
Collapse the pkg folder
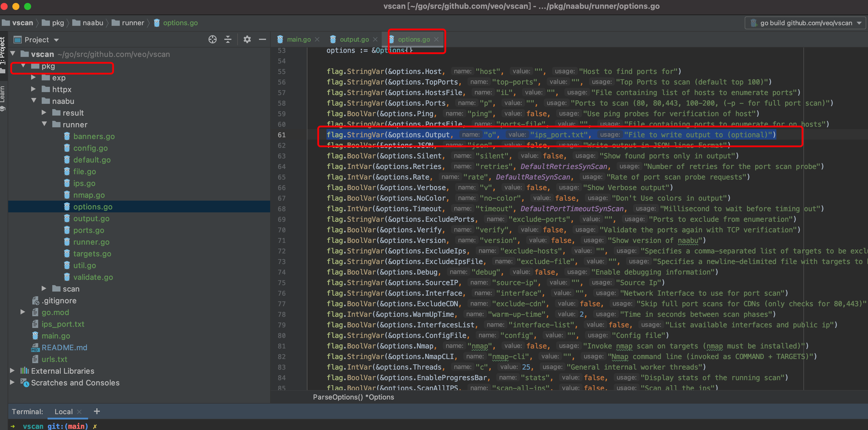tap(23, 66)
